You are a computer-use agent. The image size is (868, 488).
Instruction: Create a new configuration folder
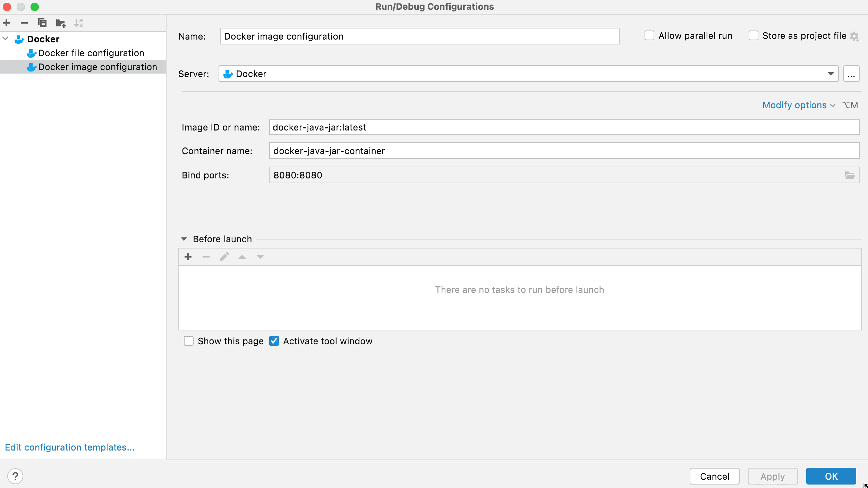click(x=61, y=23)
